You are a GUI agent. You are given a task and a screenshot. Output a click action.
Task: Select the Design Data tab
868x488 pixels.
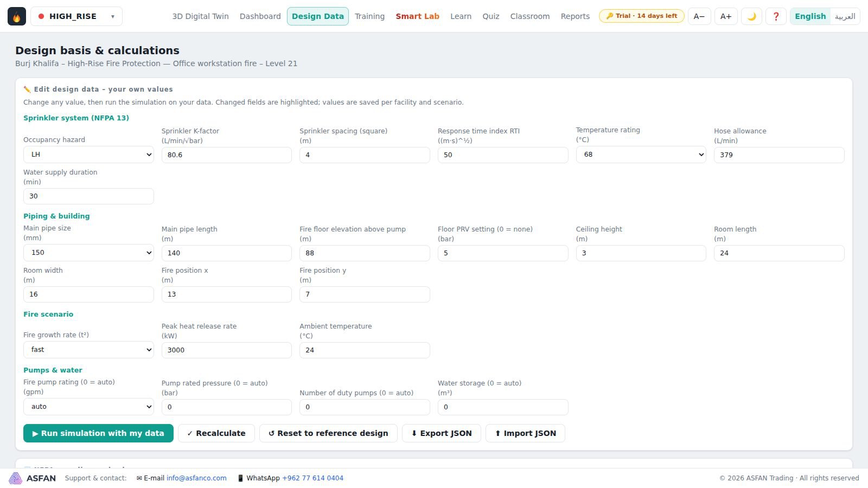coord(318,16)
